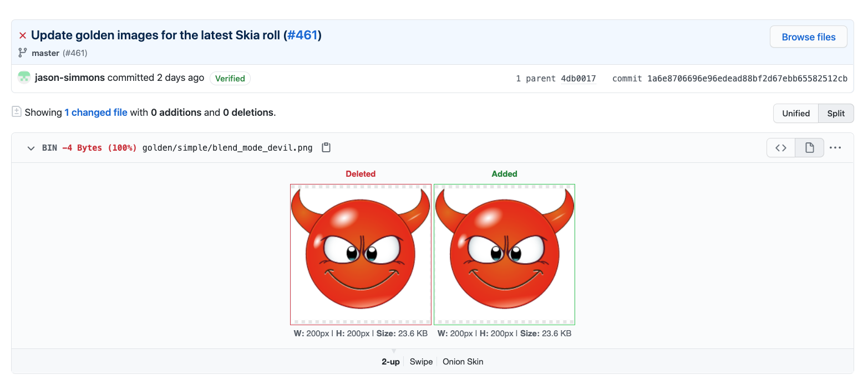Click the green Added label
Screen dimensions: 868x385
(504, 174)
